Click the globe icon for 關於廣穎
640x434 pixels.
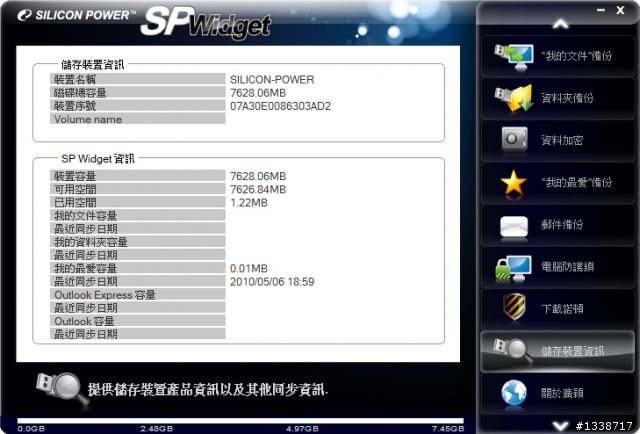(x=514, y=393)
